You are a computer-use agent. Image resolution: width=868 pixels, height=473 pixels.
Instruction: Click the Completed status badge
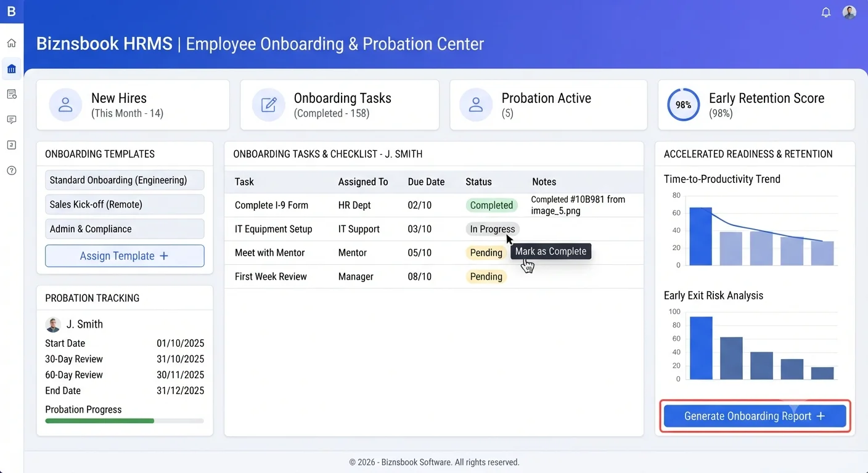pyautogui.click(x=491, y=205)
